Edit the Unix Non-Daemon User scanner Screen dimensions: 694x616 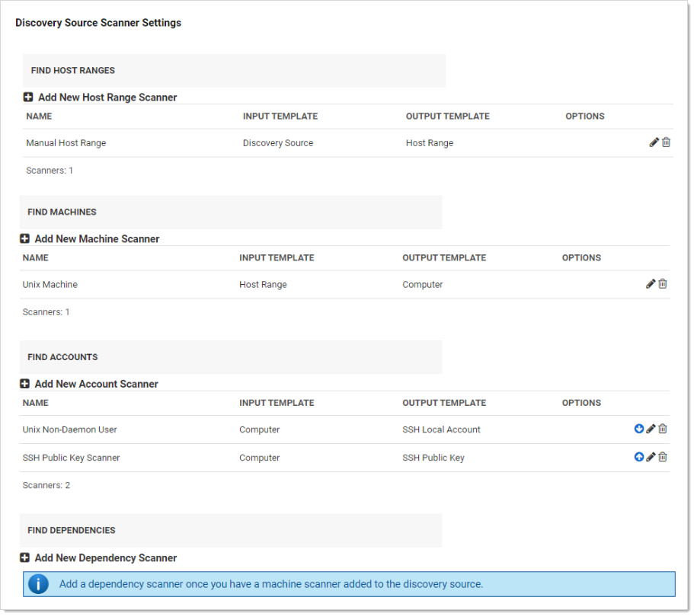point(650,429)
